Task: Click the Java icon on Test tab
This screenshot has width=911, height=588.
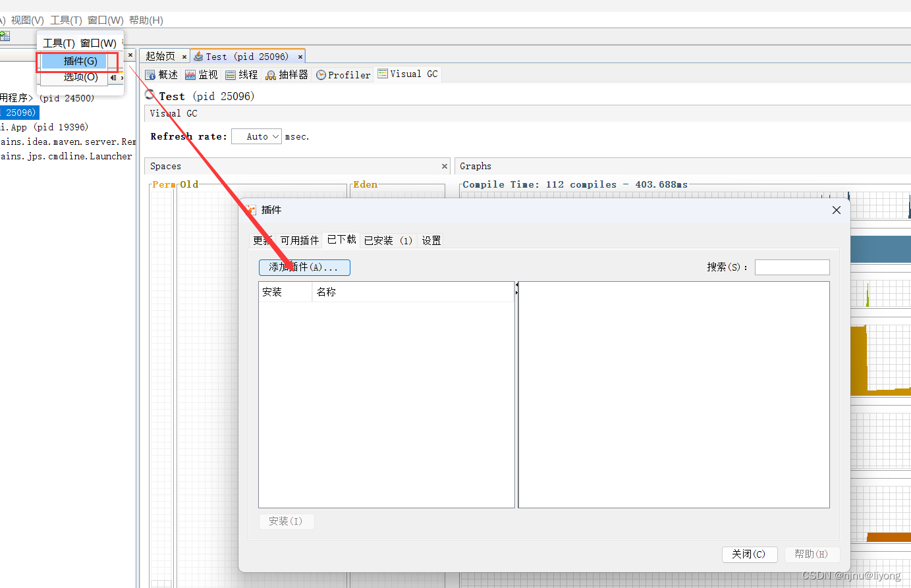Action: point(198,57)
